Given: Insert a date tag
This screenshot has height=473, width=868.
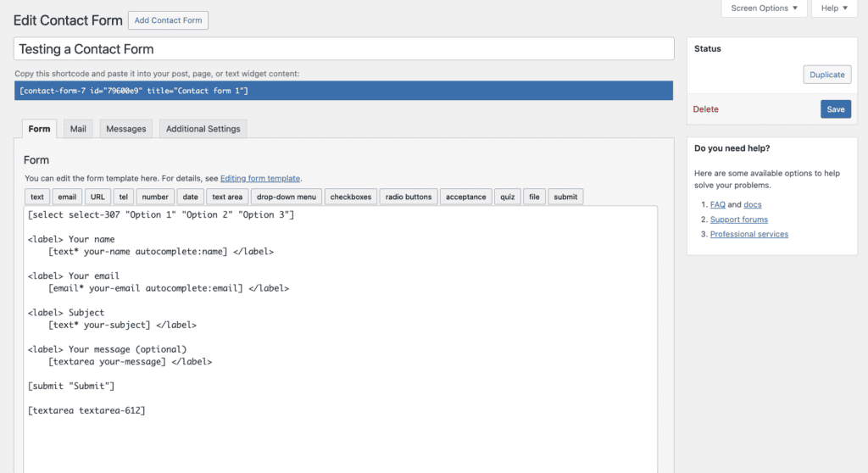Looking at the screenshot, I should (191, 197).
